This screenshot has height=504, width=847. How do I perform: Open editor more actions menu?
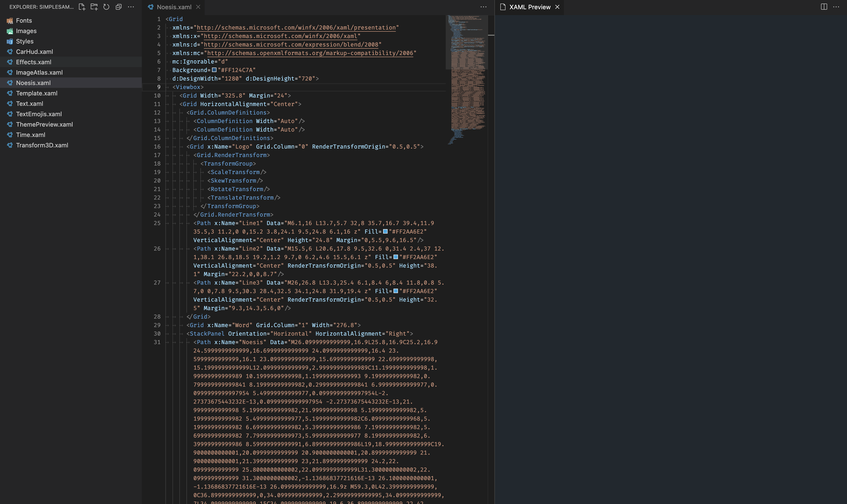tap(484, 7)
